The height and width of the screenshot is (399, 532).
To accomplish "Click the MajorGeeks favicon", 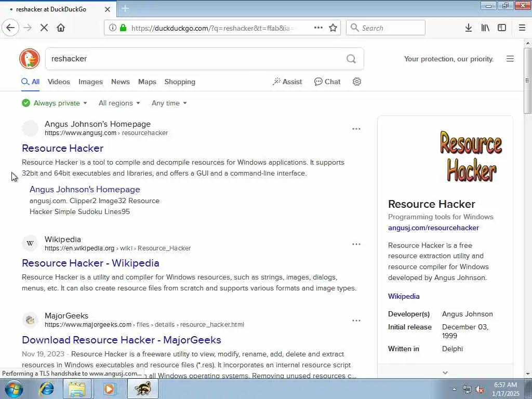I will click(x=30, y=320).
